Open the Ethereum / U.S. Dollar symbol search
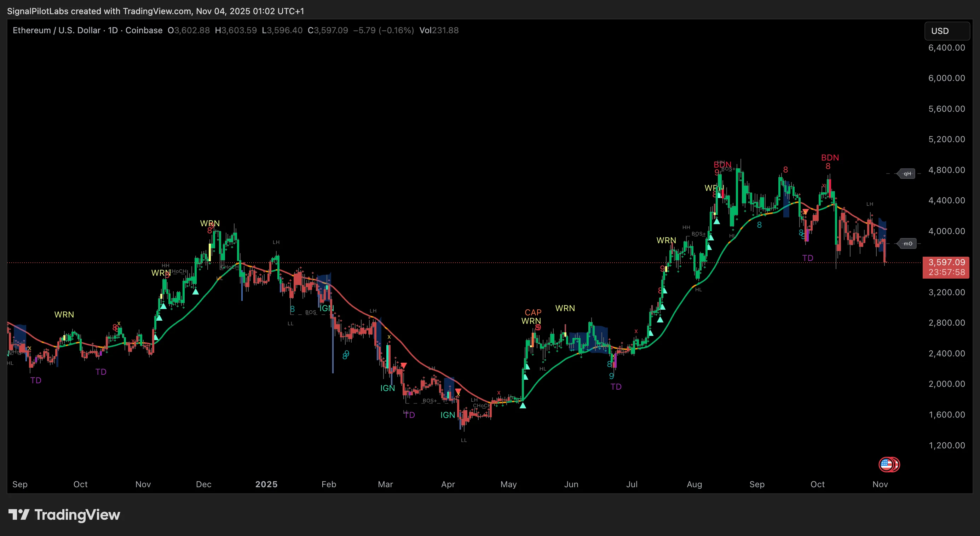Screen dimensions: 980x536 tap(57, 30)
